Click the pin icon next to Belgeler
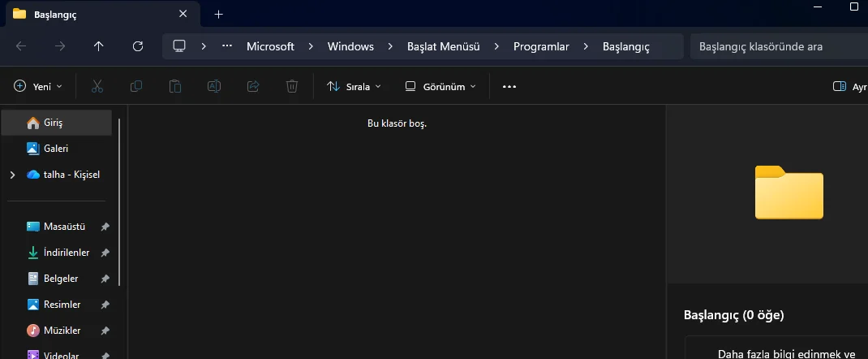This screenshot has width=868, height=359. [x=105, y=279]
